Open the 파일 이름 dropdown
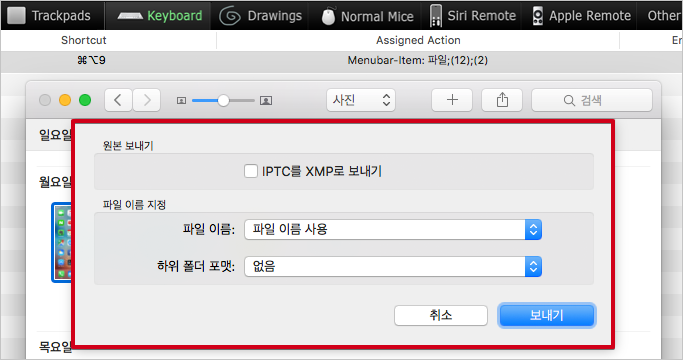 [x=393, y=230]
